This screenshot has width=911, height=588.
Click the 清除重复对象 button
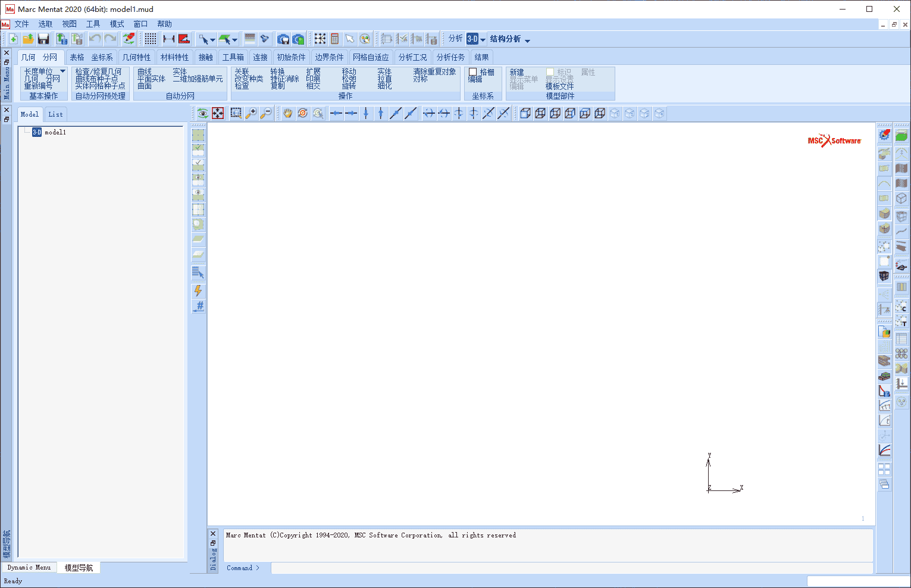tap(434, 71)
